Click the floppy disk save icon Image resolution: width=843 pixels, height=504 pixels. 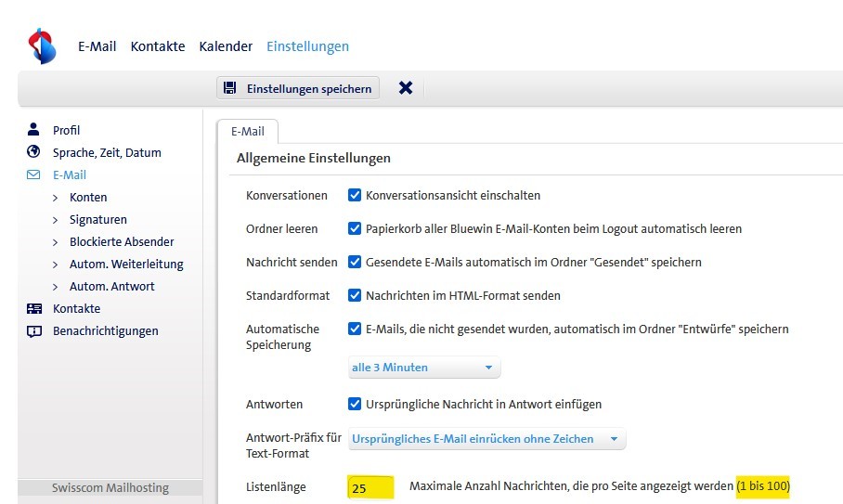(230, 88)
